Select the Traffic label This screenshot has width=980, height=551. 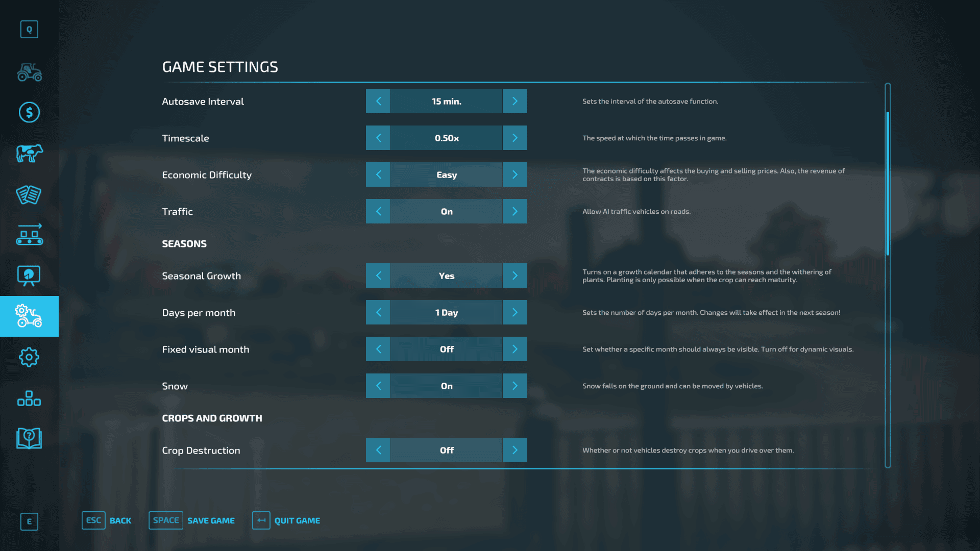click(x=177, y=212)
